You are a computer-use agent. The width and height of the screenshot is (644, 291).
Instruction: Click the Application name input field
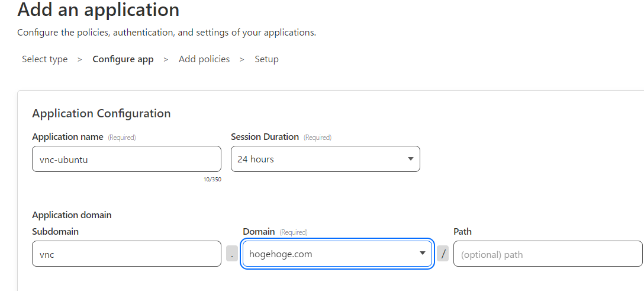point(127,159)
